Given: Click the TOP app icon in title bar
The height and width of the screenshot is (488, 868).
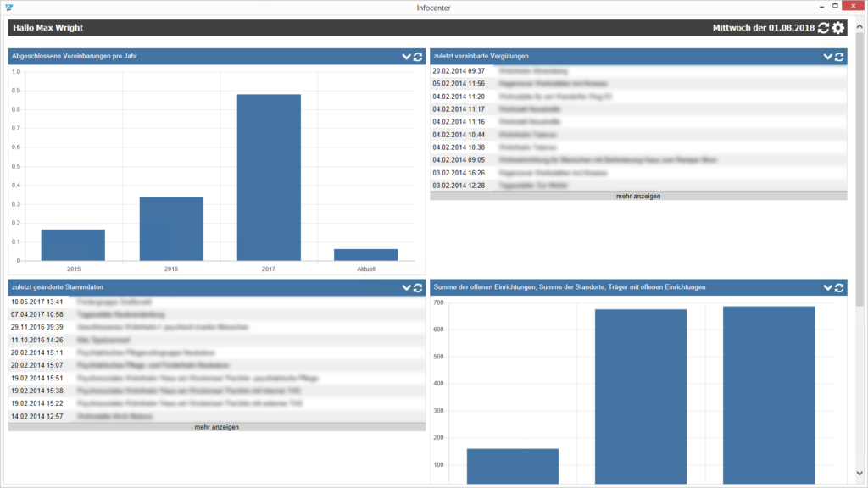Looking at the screenshot, I should click(x=8, y=6).
